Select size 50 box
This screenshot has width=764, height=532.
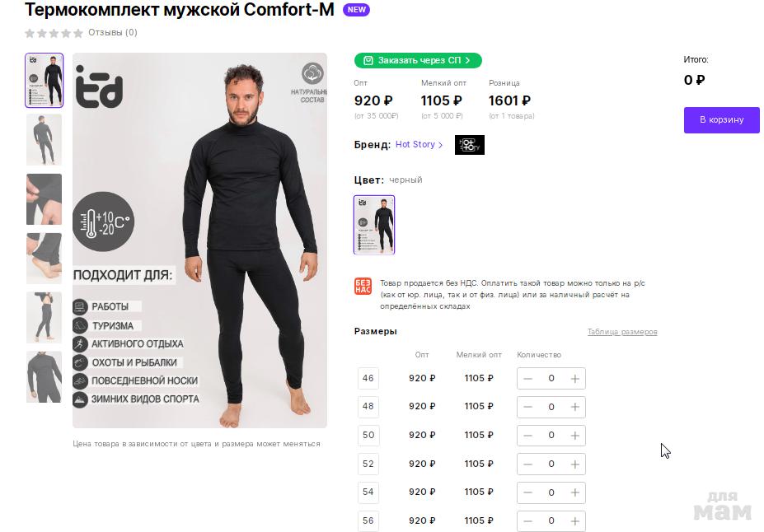tap(368, 435)
